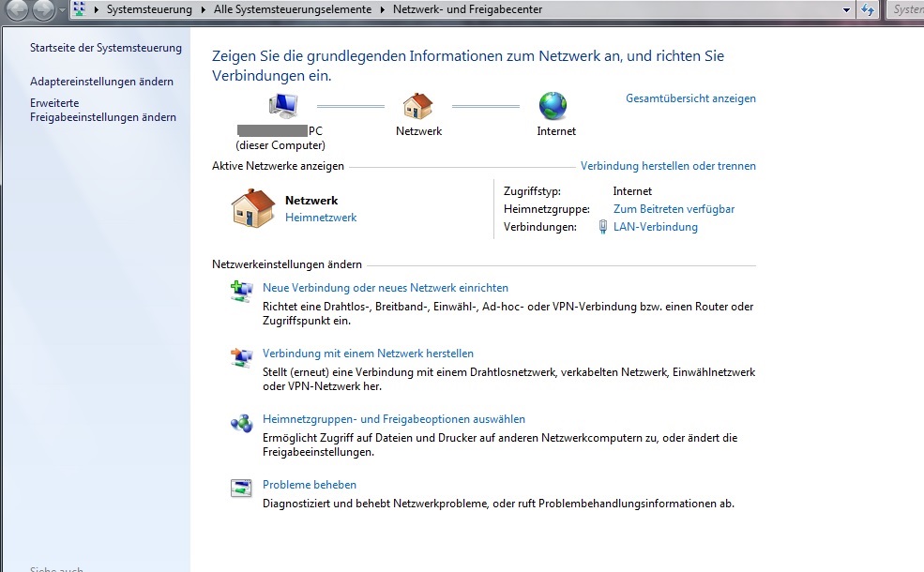Click the back navigation arrow button
924x572 pixels.
(17, 9)
